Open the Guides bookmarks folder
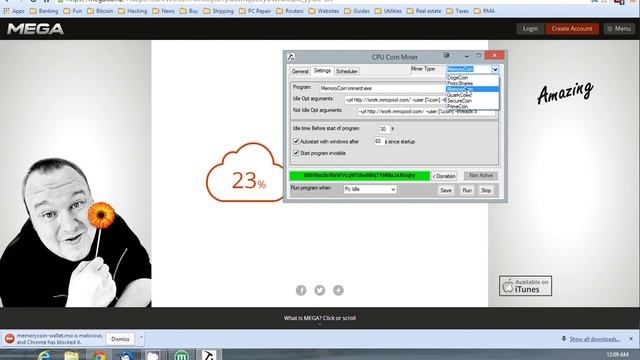Screen dimensions: 640x360 [x=357, y=11]
